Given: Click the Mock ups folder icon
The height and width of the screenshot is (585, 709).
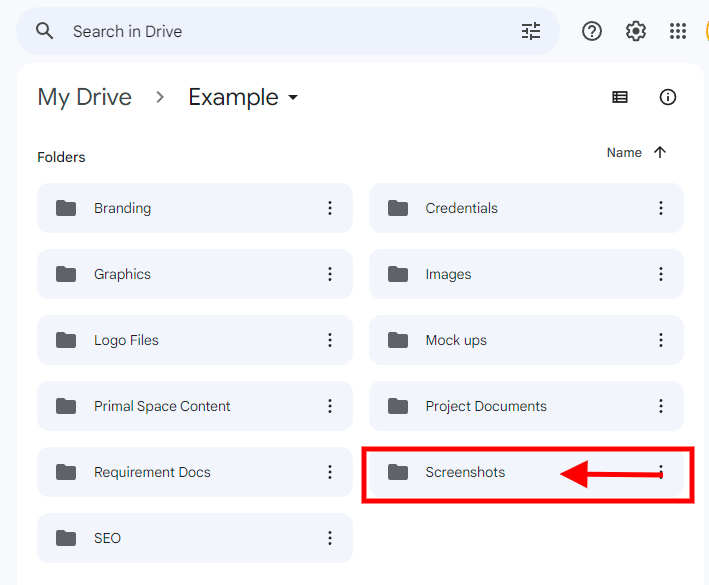Looking at the screenshot, I should [x=398, y=340].
